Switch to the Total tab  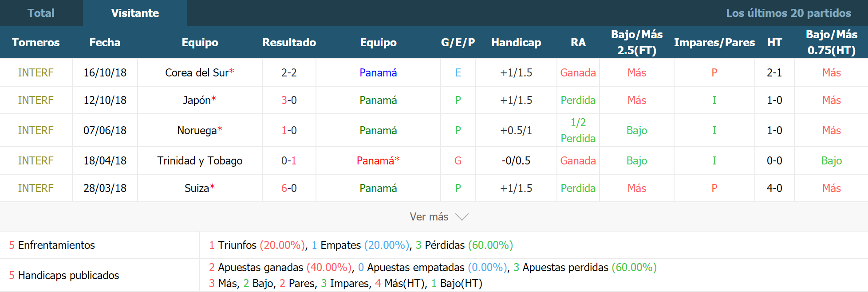pyautogui.click(x=41, y=13)
